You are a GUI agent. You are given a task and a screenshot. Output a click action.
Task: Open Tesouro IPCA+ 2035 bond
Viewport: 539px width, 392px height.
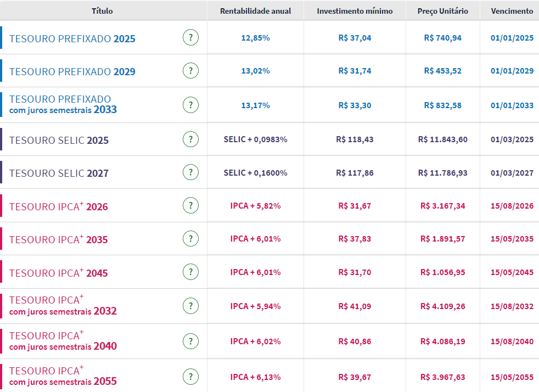click(58, 240)
